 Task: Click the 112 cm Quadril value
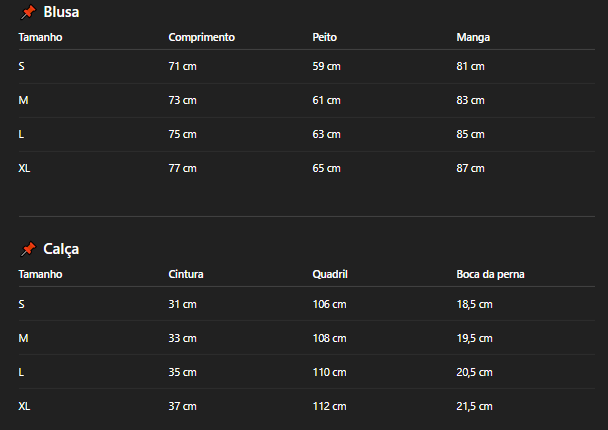pyautogui.click(x=329, y=406)
